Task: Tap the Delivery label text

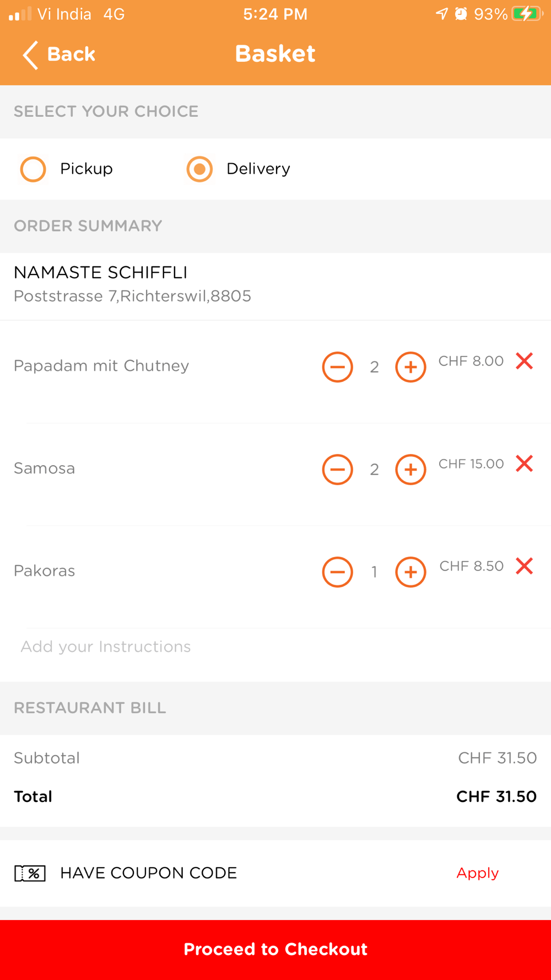Action: pyautogui.click(x=258, y=169)
